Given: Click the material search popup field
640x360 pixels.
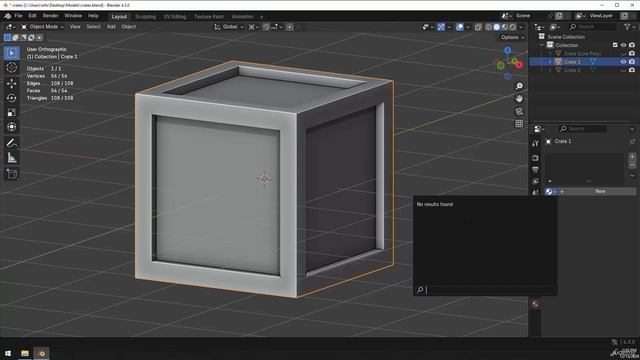Looking at the screenshot, I should [486, 290].
